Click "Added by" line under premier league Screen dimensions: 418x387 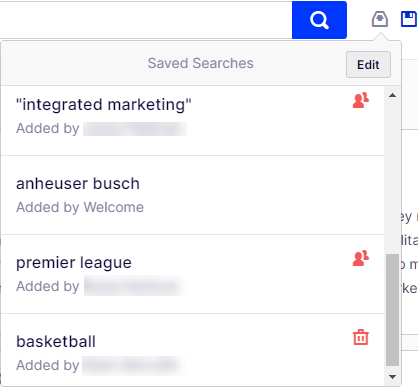(99, 286)
